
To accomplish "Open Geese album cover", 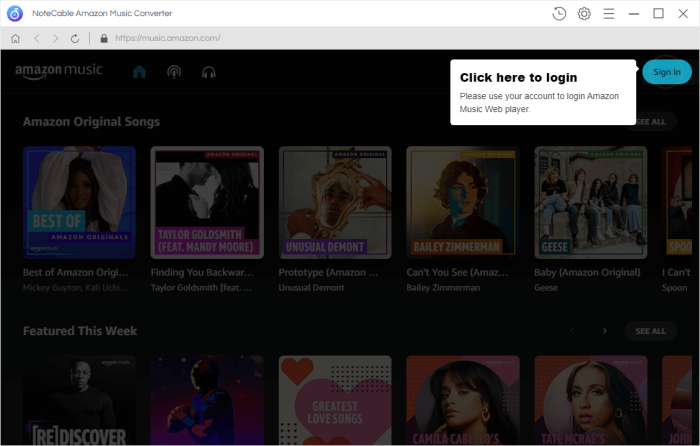I will pyautogui.click(x=591, y=202).
